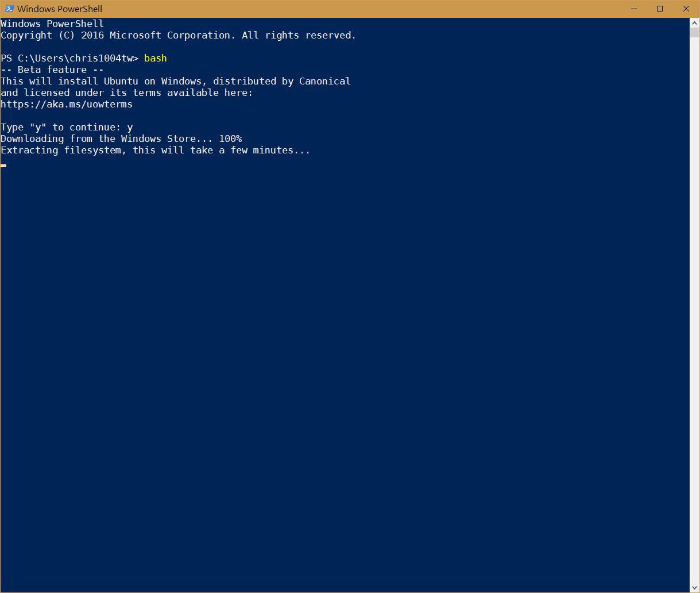The width and height of the screenshot is (700, 593).
Task: Open the PowerShell icon system menu
Action: (x=9, y=9)
